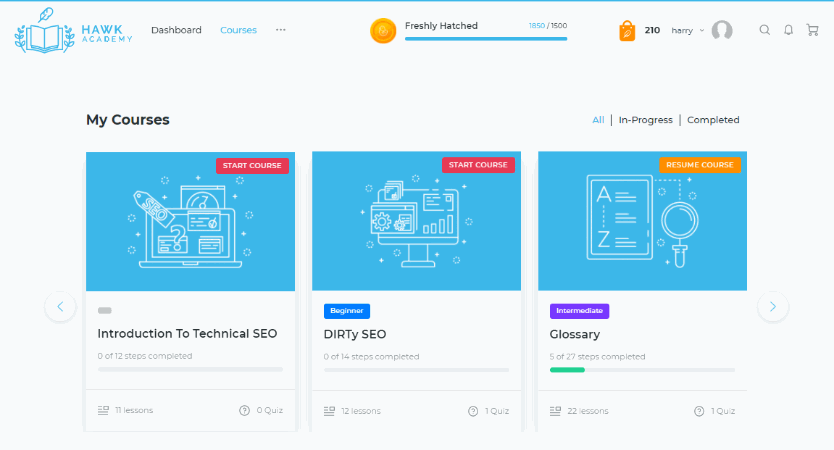Open the Courses menu item
The width and height of the screenshot is (834, 450).
click(x=238, y=30)
